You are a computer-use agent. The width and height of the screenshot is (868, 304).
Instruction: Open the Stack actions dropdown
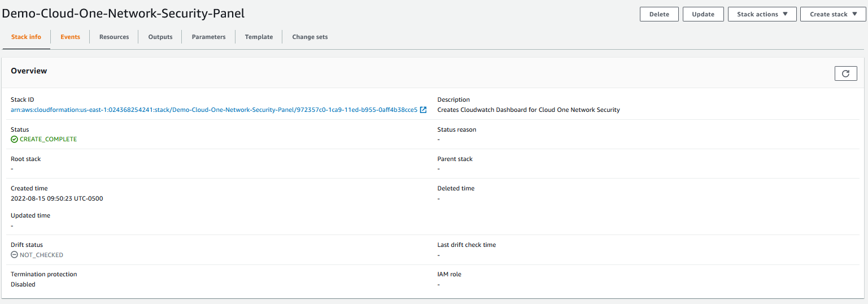click(x=762, y=14)
